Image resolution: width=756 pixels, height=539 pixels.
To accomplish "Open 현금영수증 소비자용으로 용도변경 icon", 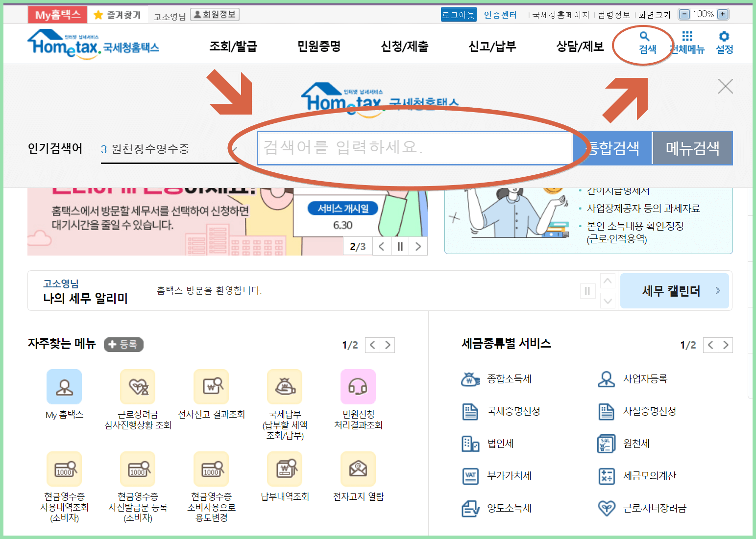I will coord(211,469).
